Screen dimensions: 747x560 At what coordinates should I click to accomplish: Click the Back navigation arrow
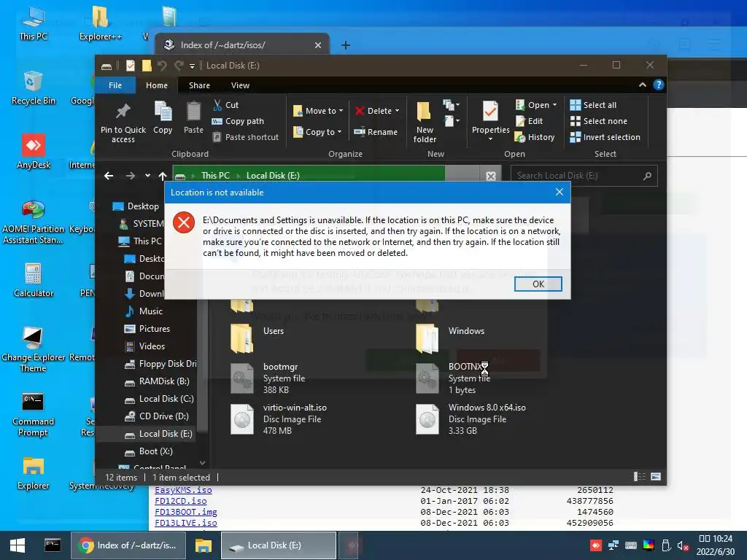coord(109,176)
